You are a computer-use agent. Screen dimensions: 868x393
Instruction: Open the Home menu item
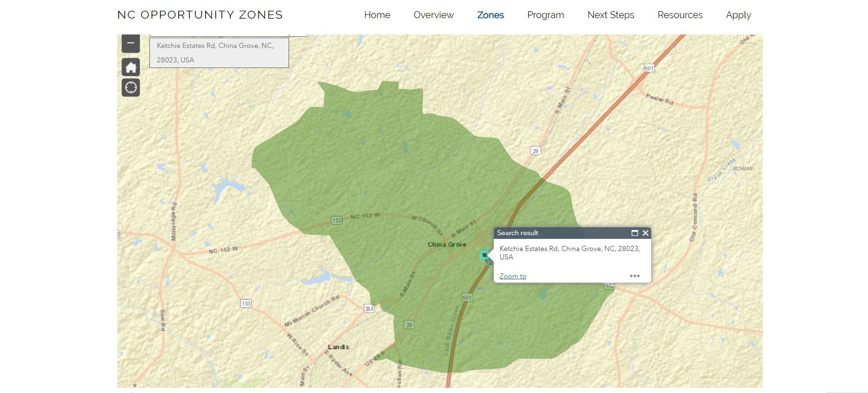[377, 15]
